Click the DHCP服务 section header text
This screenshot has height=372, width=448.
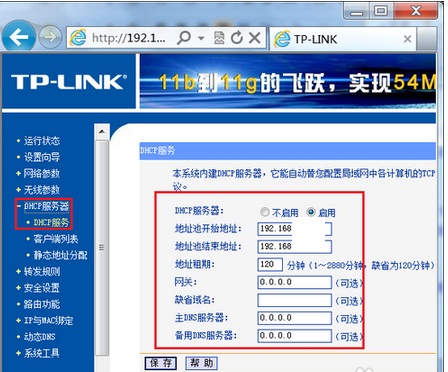click(x=157, y=151)
